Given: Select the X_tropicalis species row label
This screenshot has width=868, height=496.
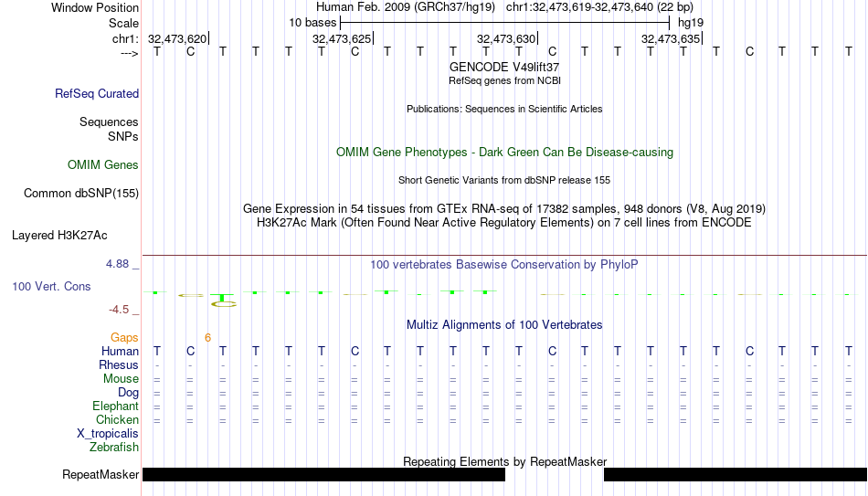Looking at the screenshot, I should 108,434.
